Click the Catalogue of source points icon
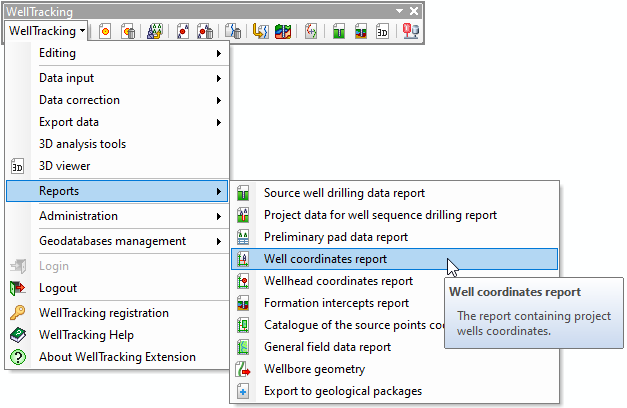Screen dimensions: 627x408 coord(243,325)
